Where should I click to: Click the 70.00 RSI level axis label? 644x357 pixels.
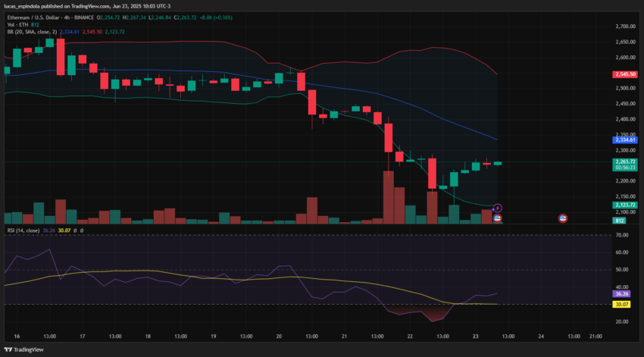coord(622,235)
